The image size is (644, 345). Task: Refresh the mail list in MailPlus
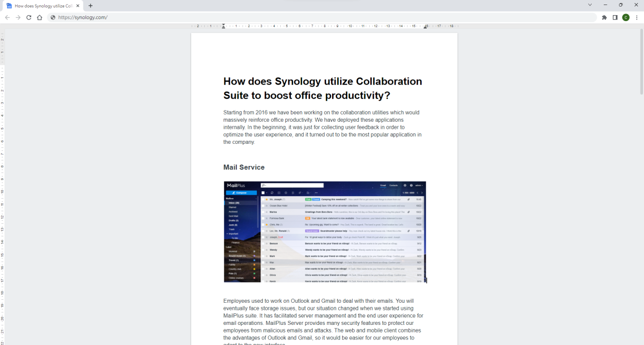[272, 193]
